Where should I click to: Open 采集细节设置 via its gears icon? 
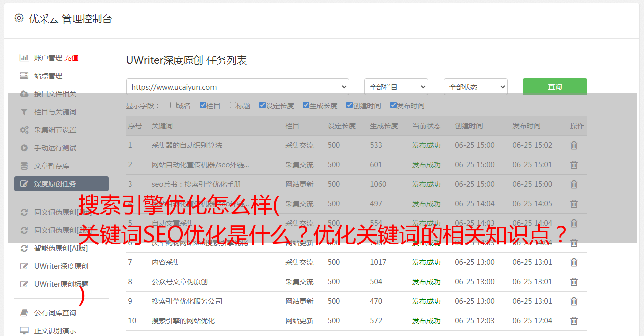(24, 130)
